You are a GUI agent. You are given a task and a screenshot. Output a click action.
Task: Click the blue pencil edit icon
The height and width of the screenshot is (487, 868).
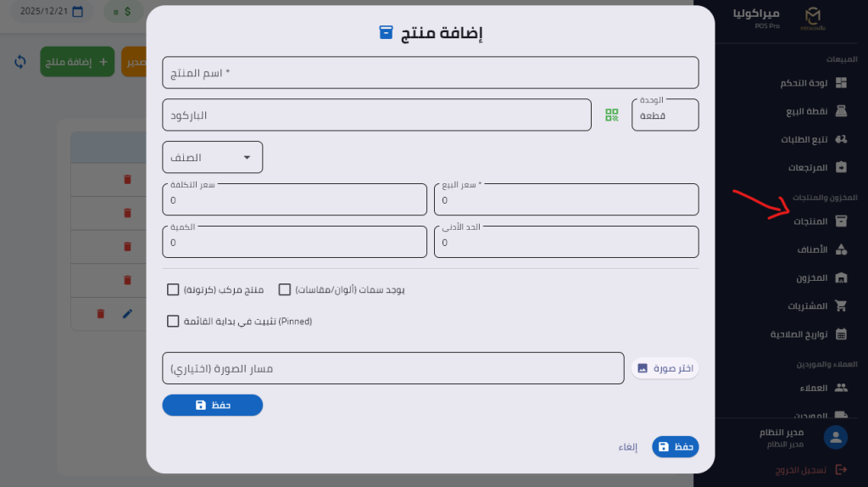click(128, 314)
